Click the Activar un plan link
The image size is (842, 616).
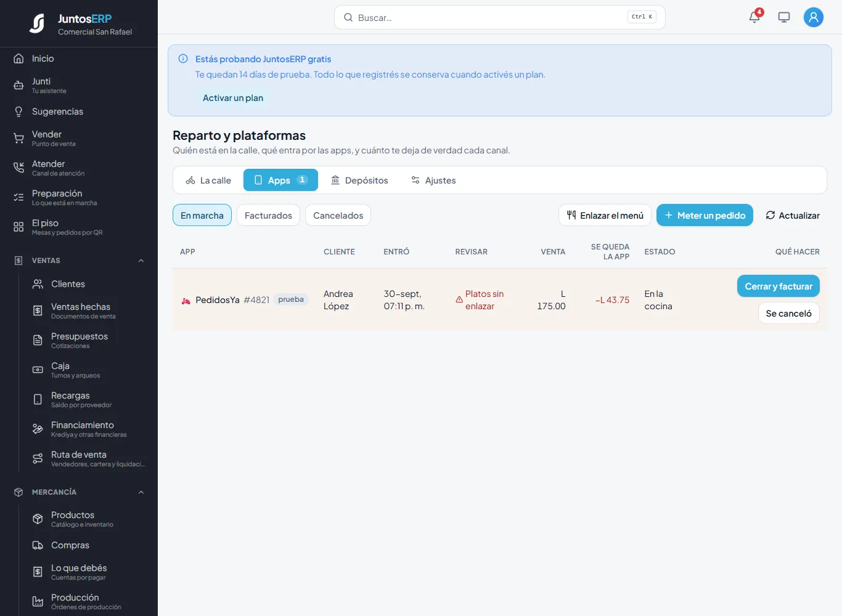pos(233,98)
